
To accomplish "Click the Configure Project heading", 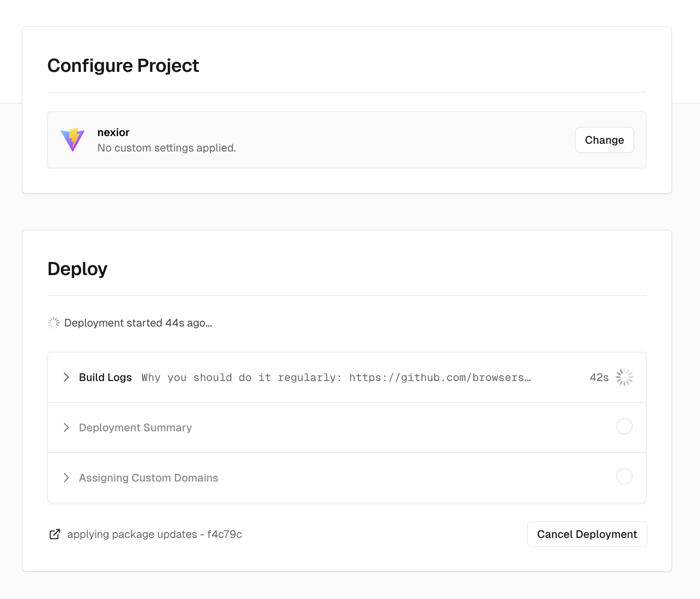I will click(123, 66).
